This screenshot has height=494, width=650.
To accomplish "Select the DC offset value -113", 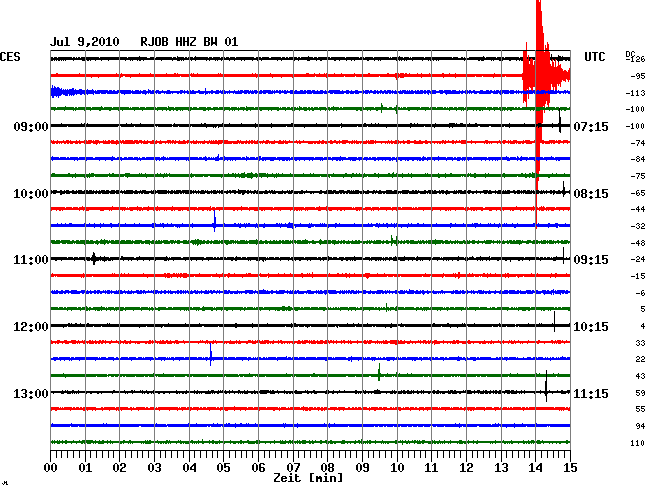I will [635, 93].
